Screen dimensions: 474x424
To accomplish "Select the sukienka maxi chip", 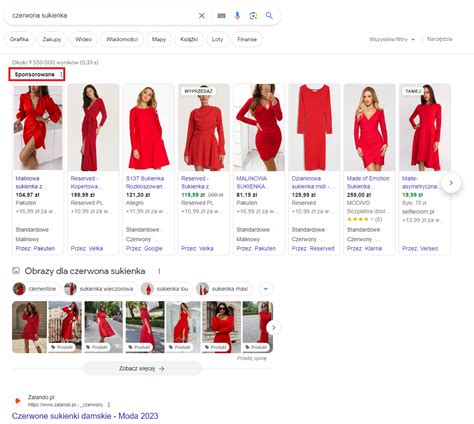I will point(224,289).
